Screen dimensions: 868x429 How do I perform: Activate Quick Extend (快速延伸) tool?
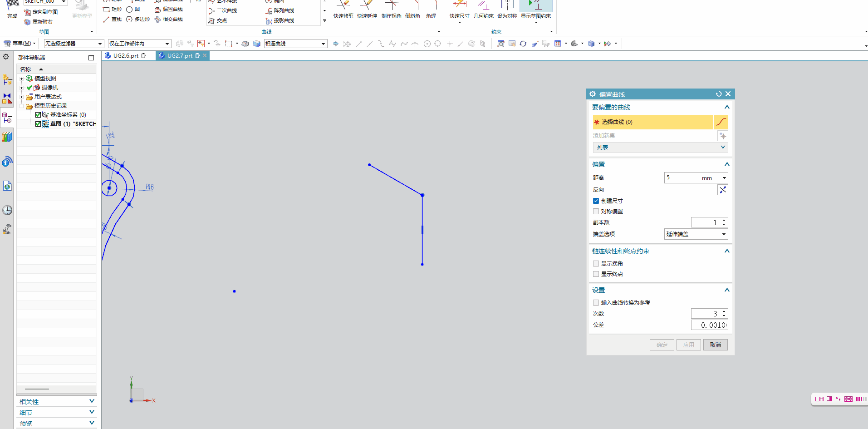click(367, 9)
